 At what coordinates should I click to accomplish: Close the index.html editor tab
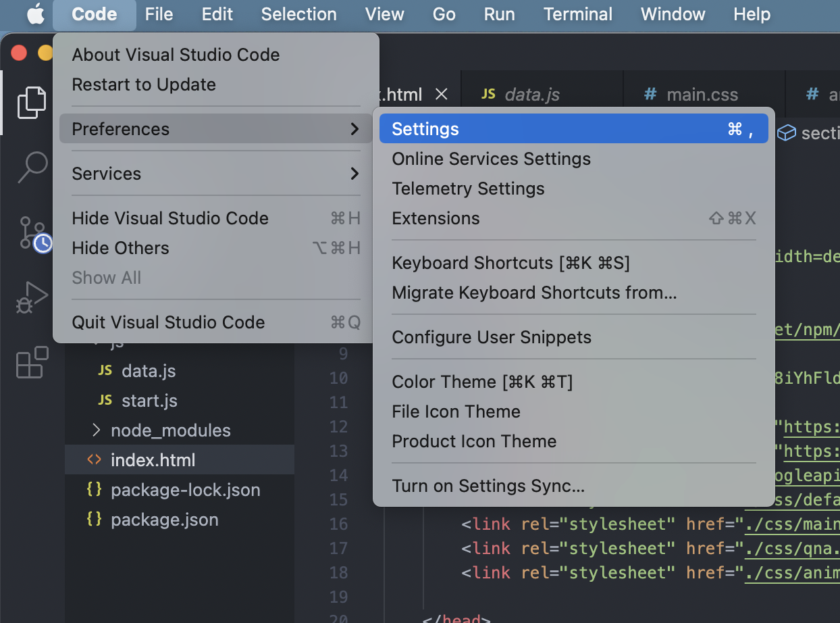pos(442,95)
